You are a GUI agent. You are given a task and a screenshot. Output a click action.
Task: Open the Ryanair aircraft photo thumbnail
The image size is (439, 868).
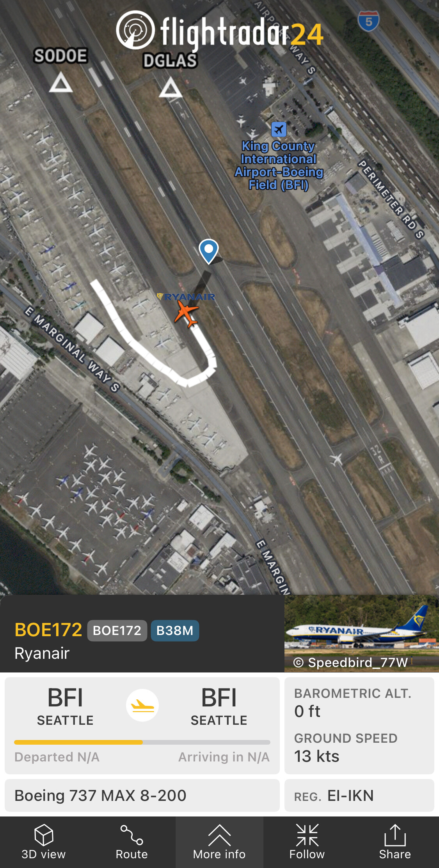(x=362, y=633)
